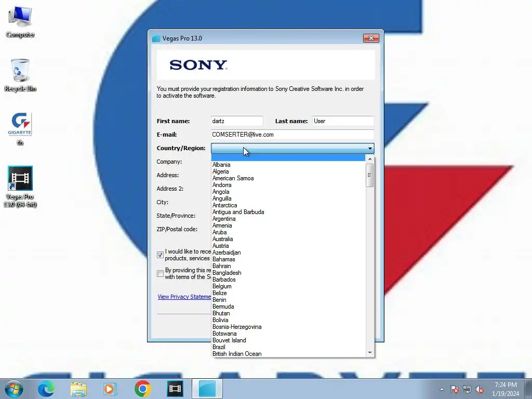Viewport: 532px width, 399px height.
Task: Choose Bouvet Island from the list
Action: pyautogui.click(x=288, y=340)
